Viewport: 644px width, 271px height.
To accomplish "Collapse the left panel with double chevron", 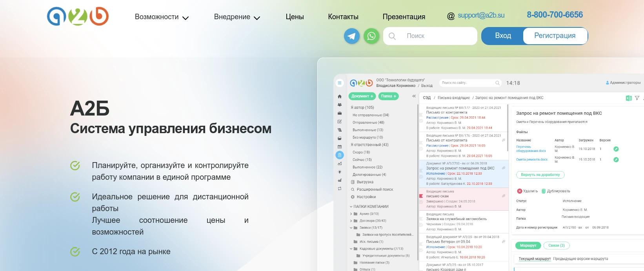I will coord(414,96).
